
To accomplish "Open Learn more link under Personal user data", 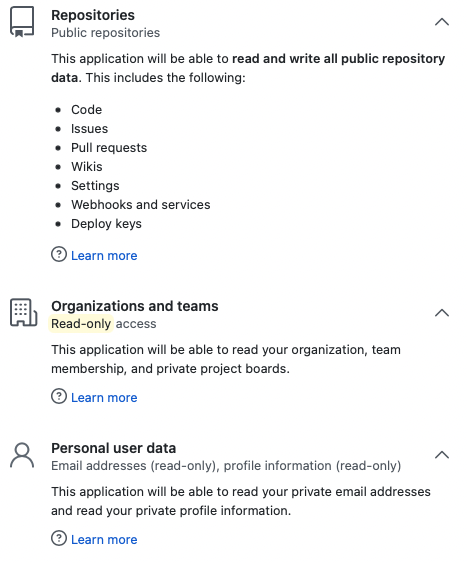I will (x=104, y=539).
